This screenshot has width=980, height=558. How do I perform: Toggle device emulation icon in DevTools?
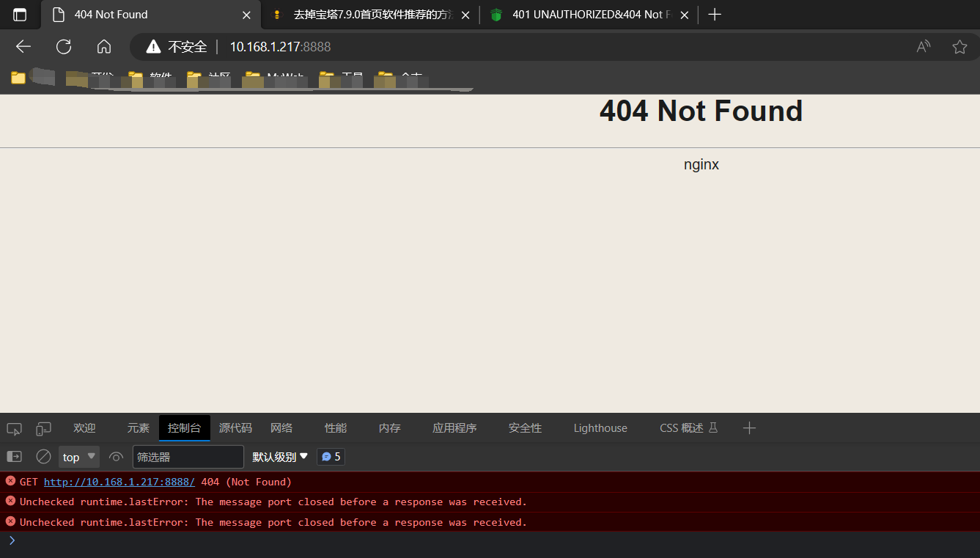(x=44, y=428)
